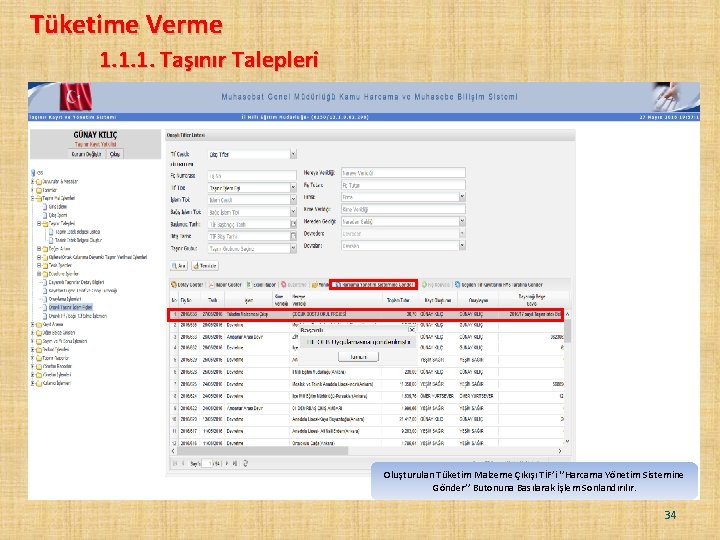This screenshot has width=720, height=540.
Task: Click the Onaylayan column header
Action: 478,300
